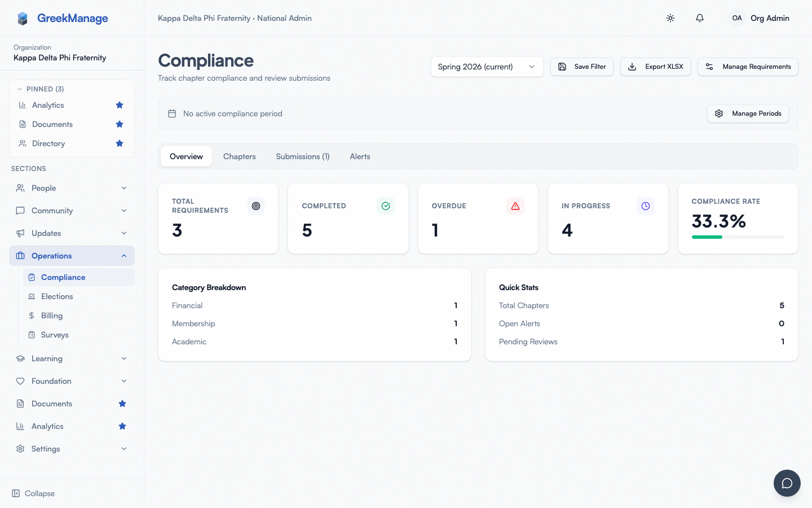
Task: Switch to the Chapters tab
Action: point(240,156)
